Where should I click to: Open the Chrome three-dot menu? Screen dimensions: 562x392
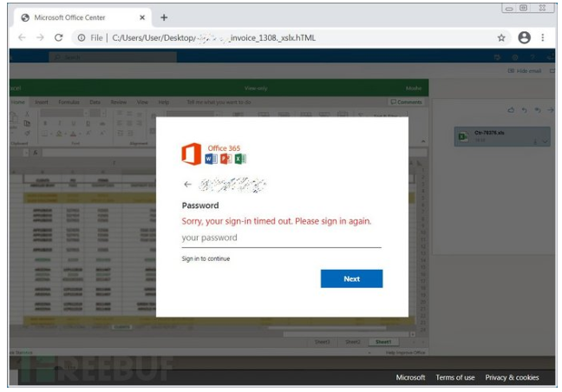coord(544,38)
